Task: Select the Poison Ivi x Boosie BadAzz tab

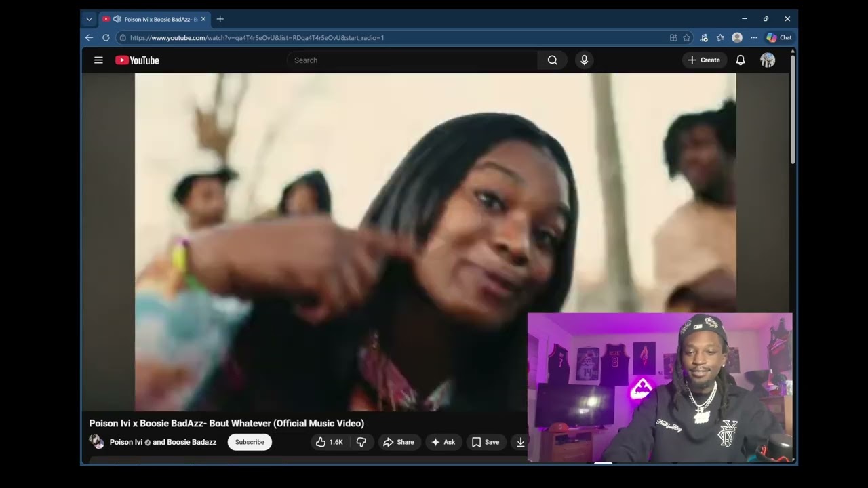Action: pos(154,19)
